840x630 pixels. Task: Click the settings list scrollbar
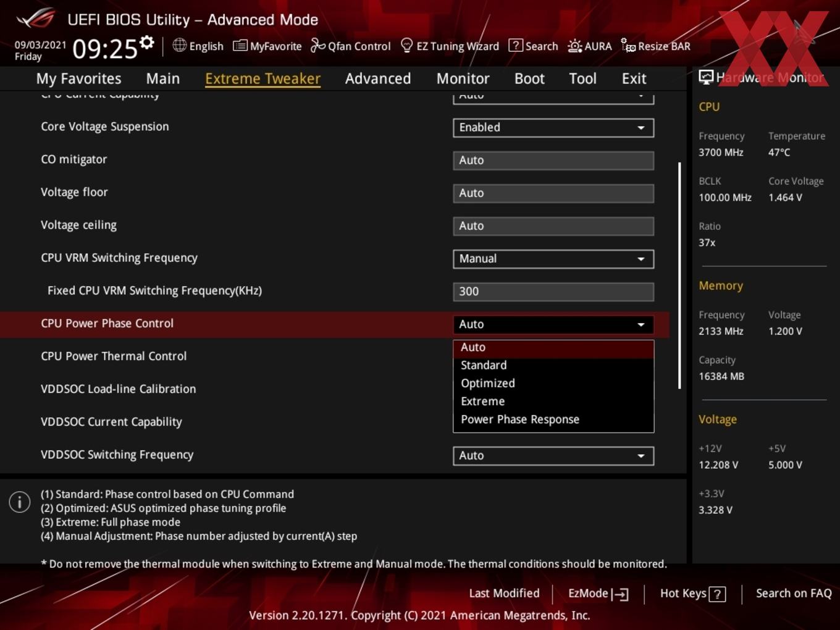(x=679, y=275)
